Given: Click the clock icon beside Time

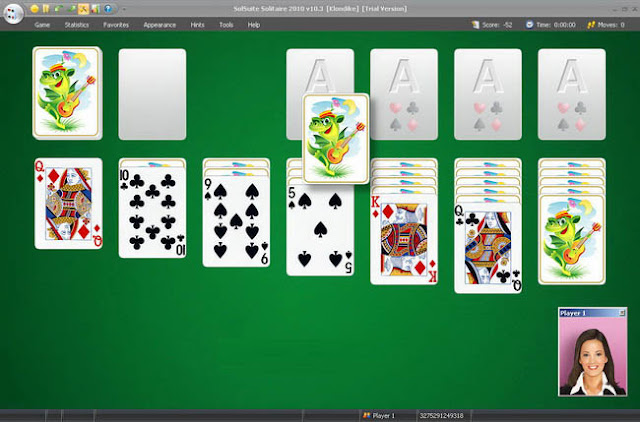Looking at the screenshot, I should pos(529,25).
